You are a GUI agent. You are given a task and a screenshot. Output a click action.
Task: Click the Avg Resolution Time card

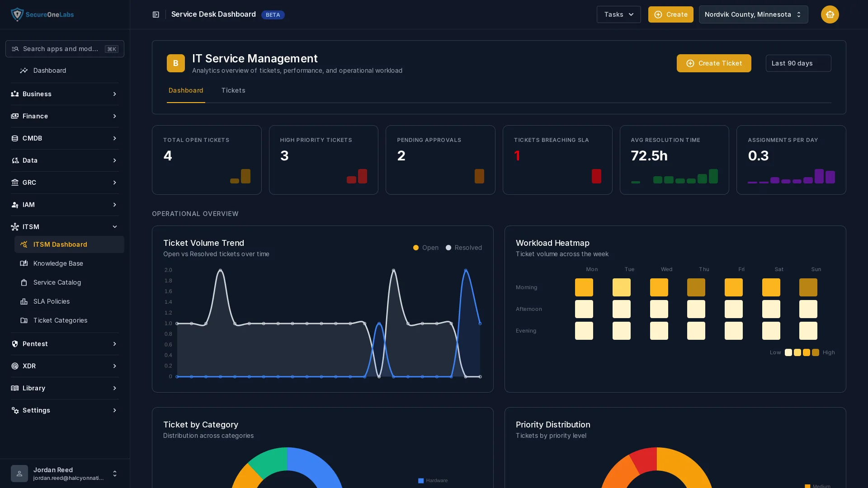[674, 160]
